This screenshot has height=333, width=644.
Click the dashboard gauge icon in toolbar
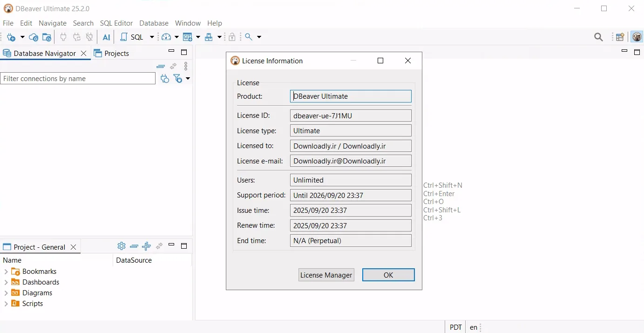(167, 37)
